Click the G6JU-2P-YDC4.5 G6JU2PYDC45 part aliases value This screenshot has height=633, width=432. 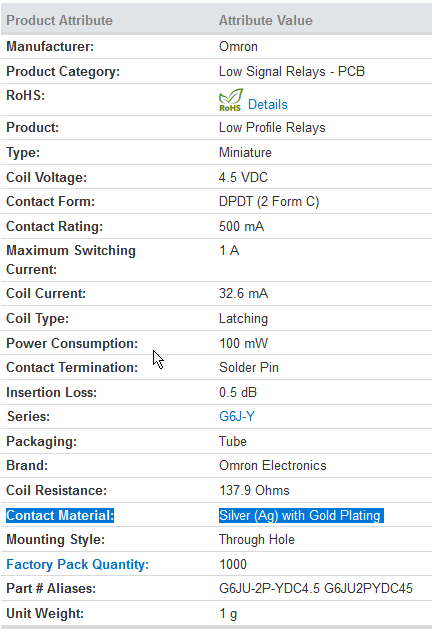click(316, 589)
